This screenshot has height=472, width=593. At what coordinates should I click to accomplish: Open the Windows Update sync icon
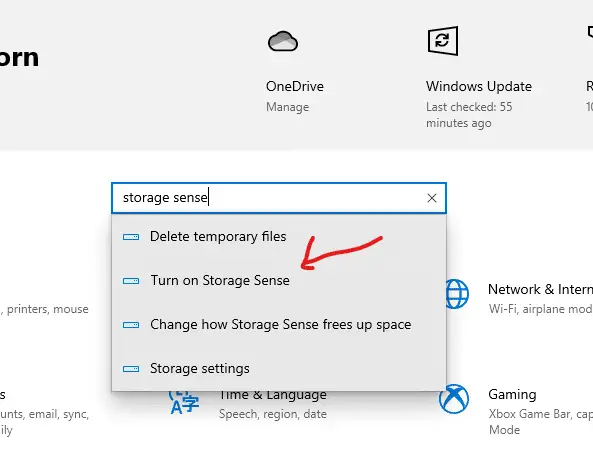tap(442, 41)
